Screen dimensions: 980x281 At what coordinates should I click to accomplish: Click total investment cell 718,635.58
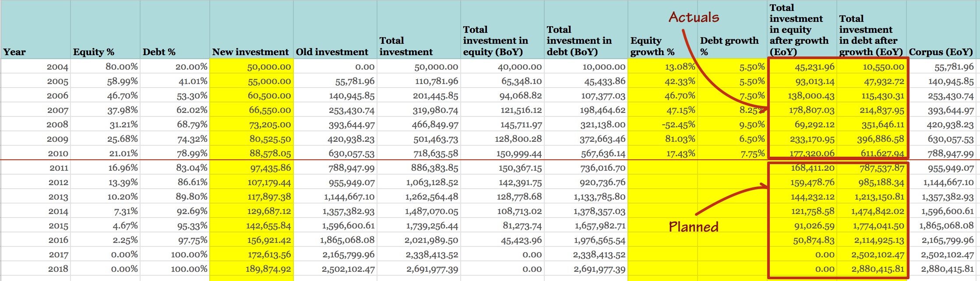[419, 153]
